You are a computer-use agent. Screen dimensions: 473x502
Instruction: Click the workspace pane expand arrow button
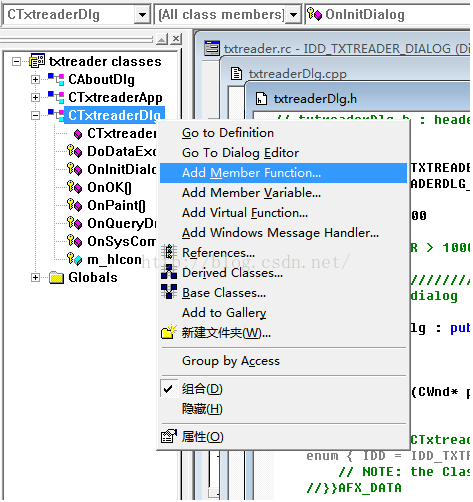[162, 39]
